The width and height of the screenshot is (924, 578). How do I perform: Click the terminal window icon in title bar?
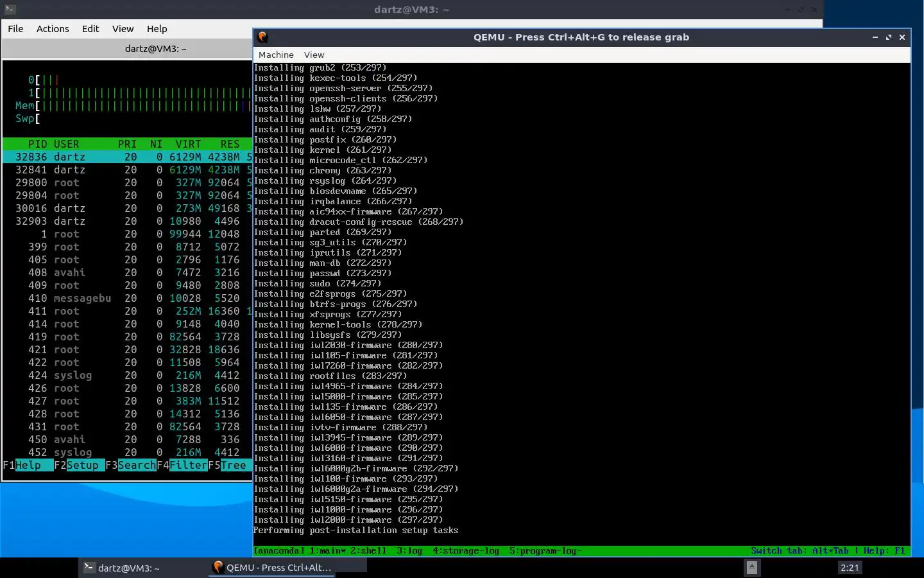coord(10,10)
